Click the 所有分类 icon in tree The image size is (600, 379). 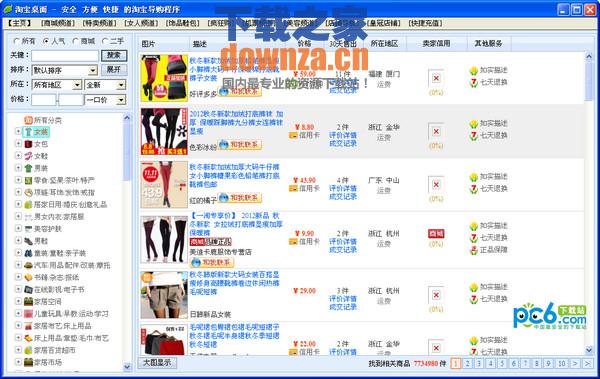pos(28,120)
